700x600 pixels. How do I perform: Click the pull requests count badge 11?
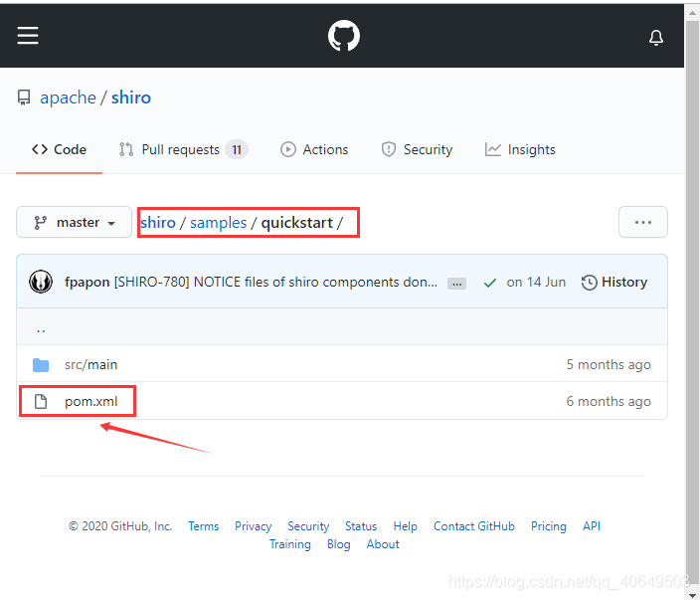pyautogui.click(x=237, y=149)
